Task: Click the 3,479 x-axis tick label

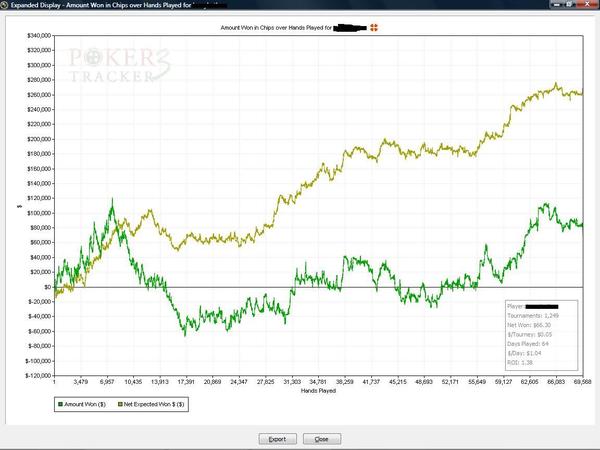Action: pos(81,382)
